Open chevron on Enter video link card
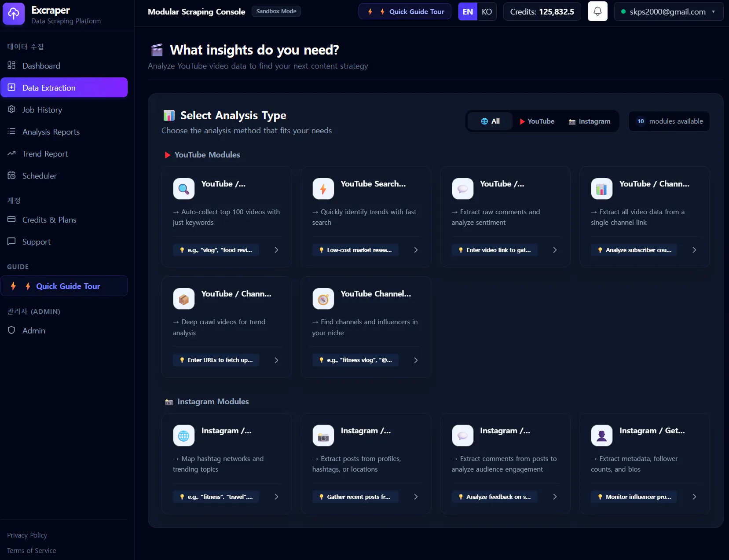Screen dimensions: 729x560 pos(555,250)
